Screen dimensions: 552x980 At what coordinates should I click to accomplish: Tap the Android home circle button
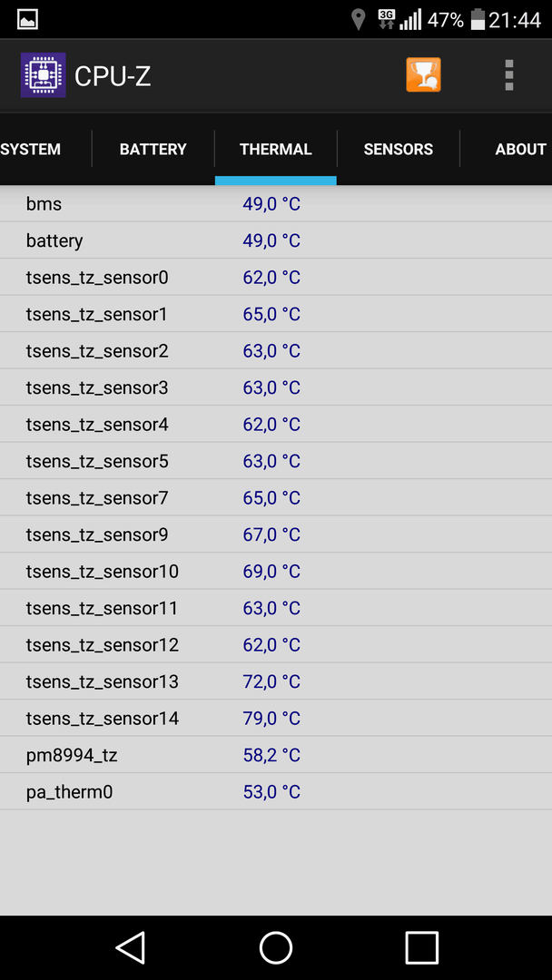pyautogui.click(x=276, y=947)
